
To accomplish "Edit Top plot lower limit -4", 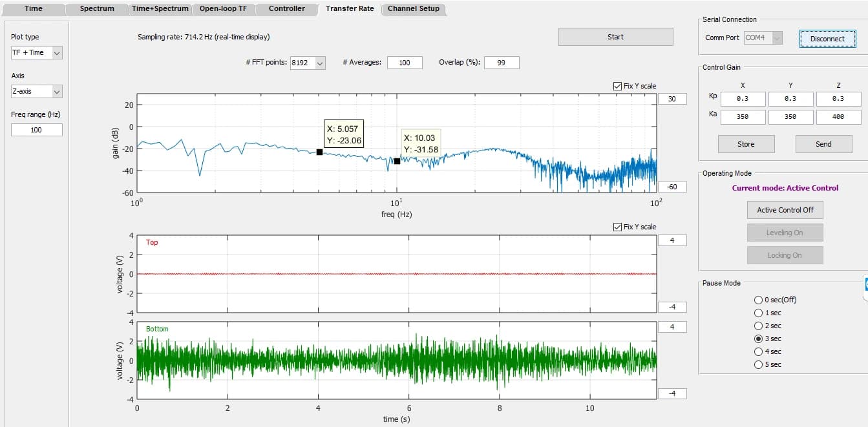I will 672,307.
